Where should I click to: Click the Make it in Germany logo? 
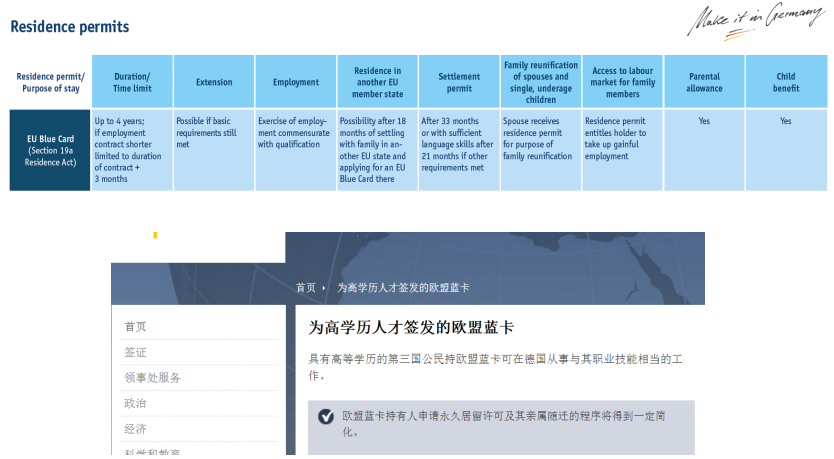(756, 21)
